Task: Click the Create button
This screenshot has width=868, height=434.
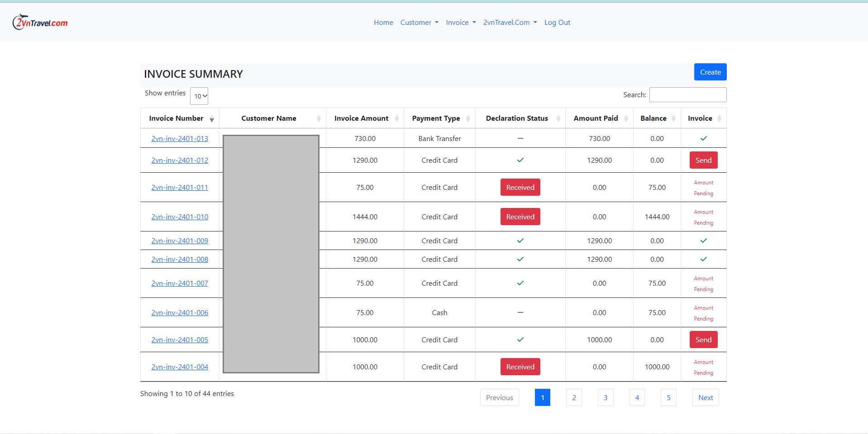Action: (x=710, y=72)
